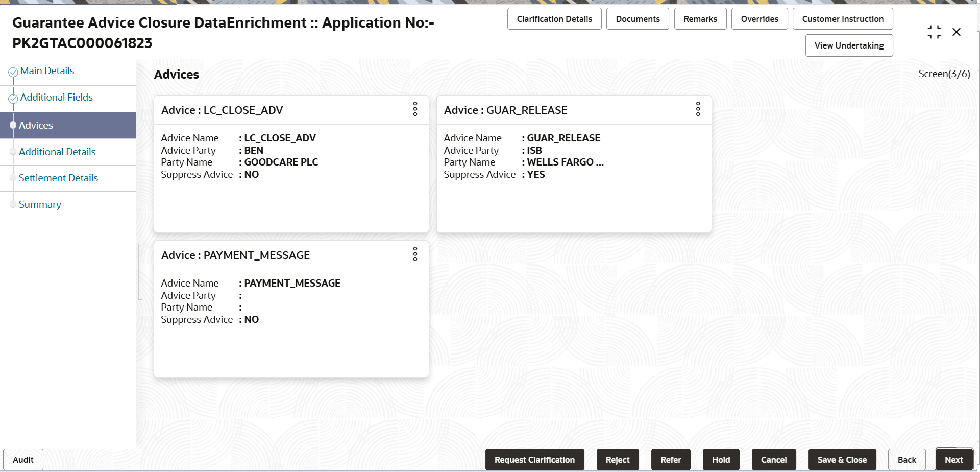Click party name WELLS FARGO
This screenshot has width=980, height=472.
pos(565,162)
